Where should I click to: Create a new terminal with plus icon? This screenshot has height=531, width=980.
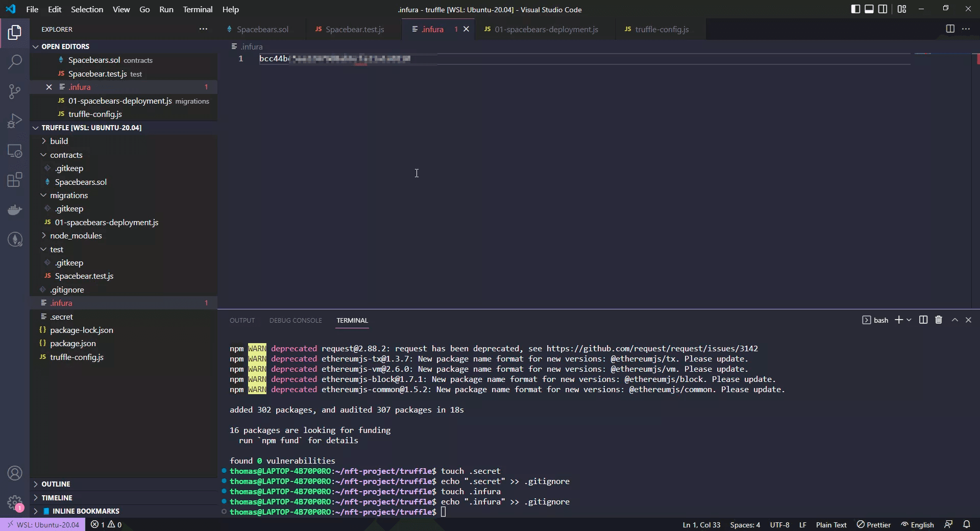[898, 320]
